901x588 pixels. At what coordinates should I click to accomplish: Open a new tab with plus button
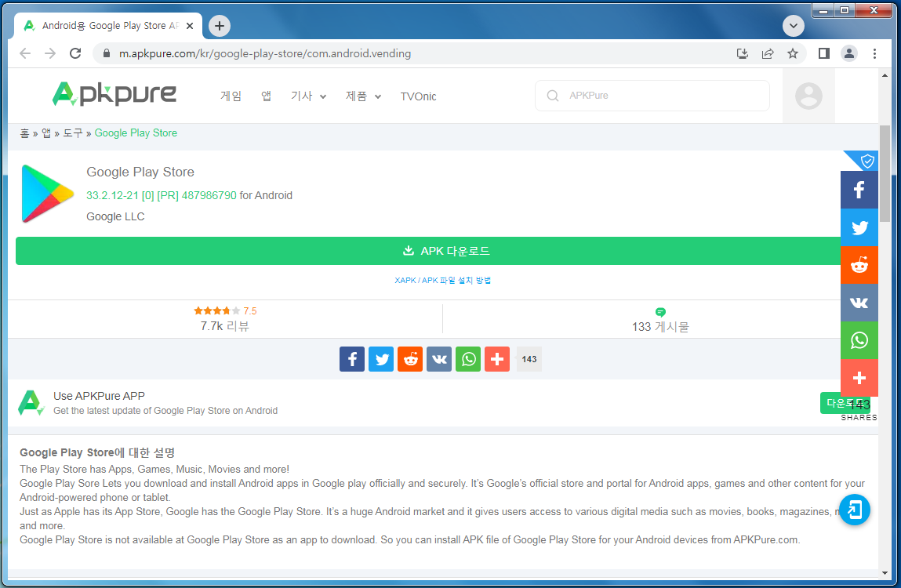[220, 26]
